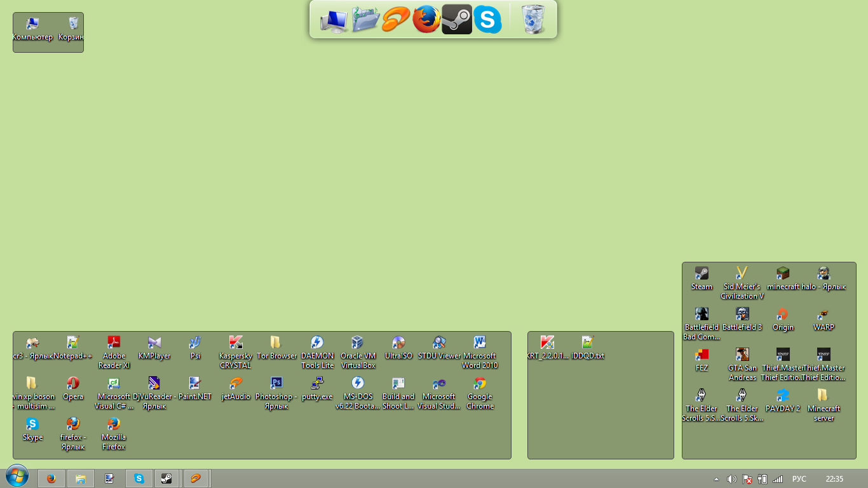Launch Notepad++ from the desktop

(x=73, y=348)
